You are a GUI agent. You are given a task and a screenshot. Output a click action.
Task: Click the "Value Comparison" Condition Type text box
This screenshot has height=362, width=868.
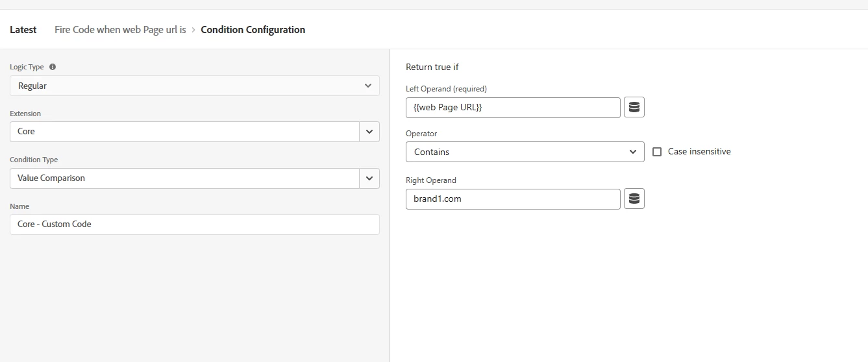[184, 178]
